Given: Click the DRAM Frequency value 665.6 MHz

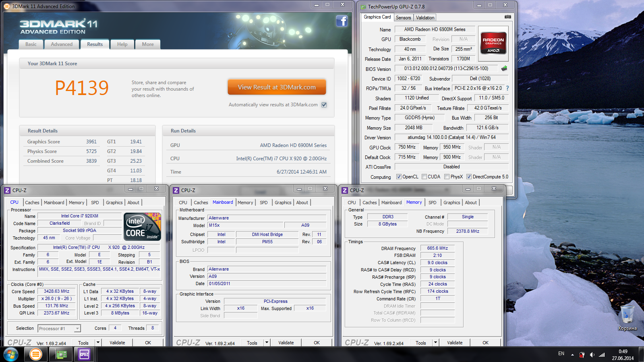Looking at the screenshot, I should click(x=437, y=248).
